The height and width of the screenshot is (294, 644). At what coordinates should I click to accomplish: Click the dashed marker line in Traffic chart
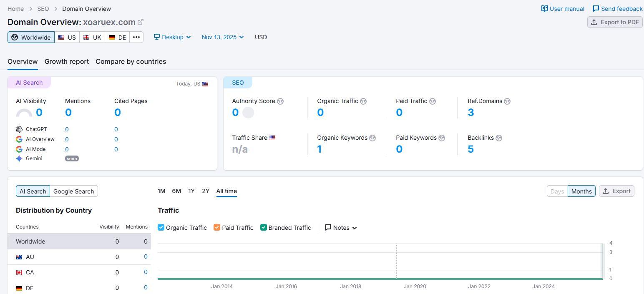click(x=396, y=261)
